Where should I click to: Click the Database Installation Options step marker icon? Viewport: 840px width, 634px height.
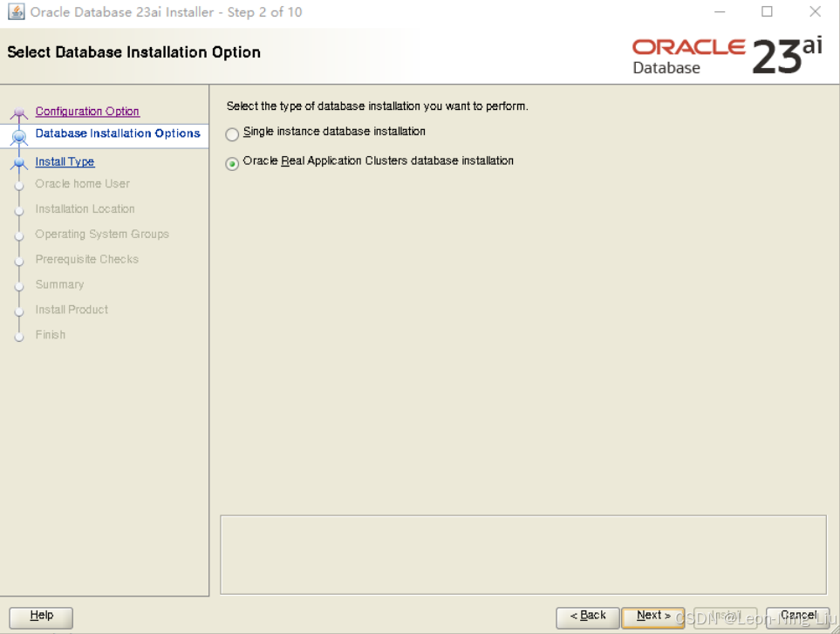tap(19, 137)
